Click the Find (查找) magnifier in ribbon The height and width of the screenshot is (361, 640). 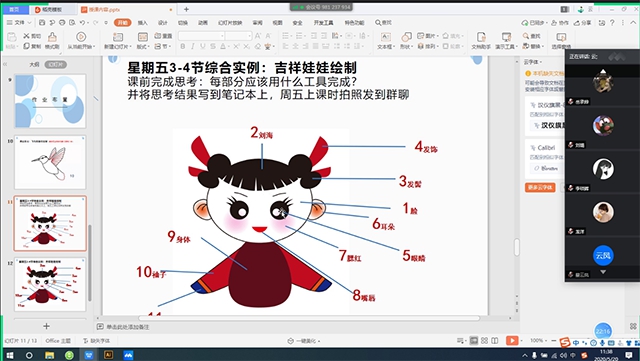pyautogui.click(x=526, y=36)
